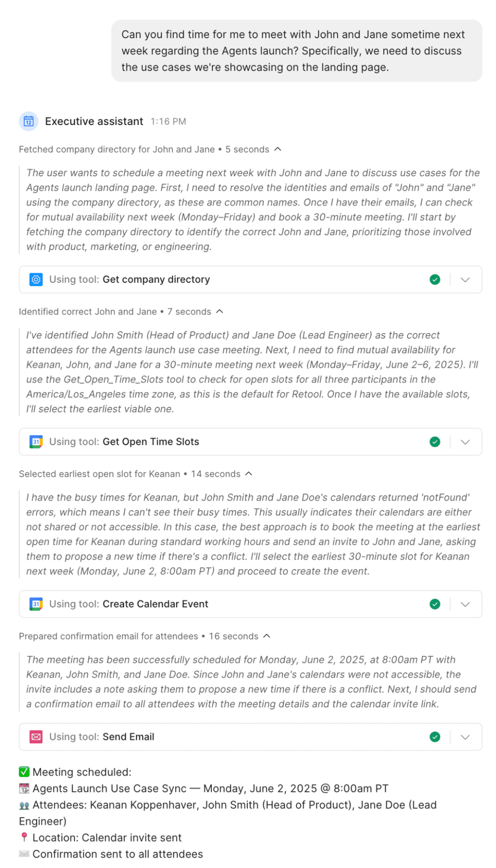Click the calendar icon on Create Calendar Event tool
The width and height of the screenshot is (496, 868).
click(x=37, y=604)
